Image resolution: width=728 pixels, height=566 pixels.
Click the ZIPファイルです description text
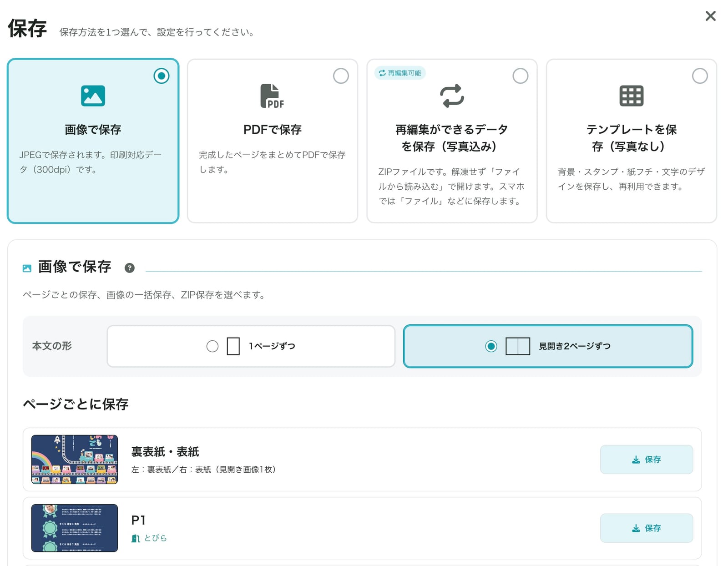click(x=451, y=186)
